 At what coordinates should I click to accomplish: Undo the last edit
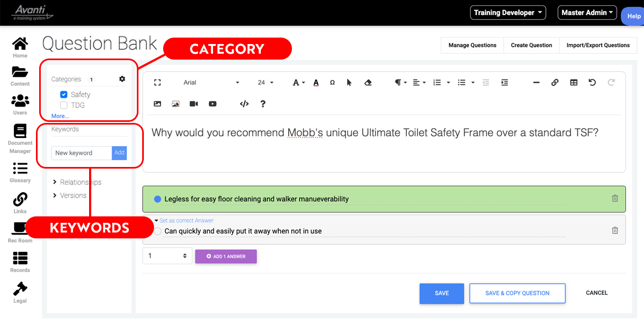click(592, 82)
